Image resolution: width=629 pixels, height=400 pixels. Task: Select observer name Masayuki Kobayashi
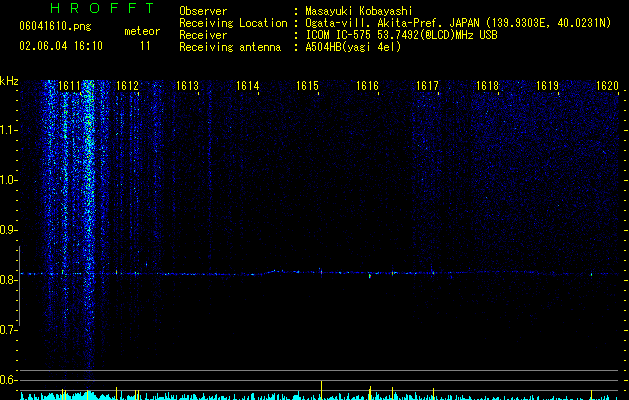click(x=359, y=11)
